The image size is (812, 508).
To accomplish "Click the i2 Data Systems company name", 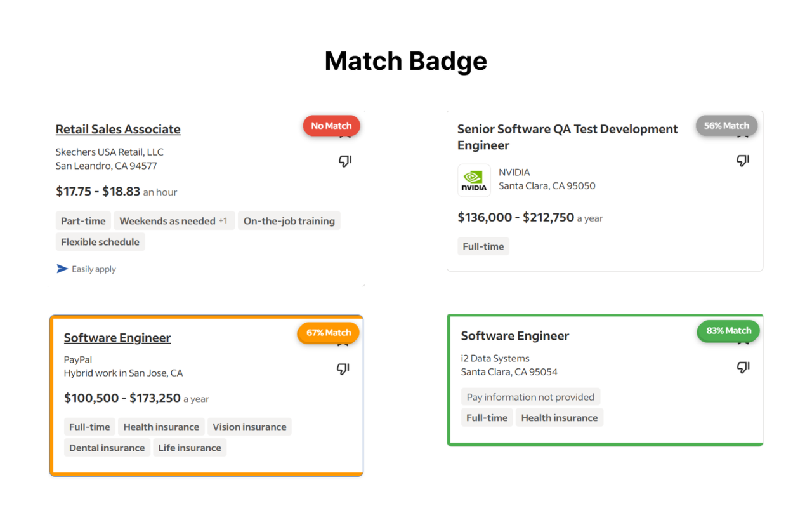I will (x=495, y=358).
